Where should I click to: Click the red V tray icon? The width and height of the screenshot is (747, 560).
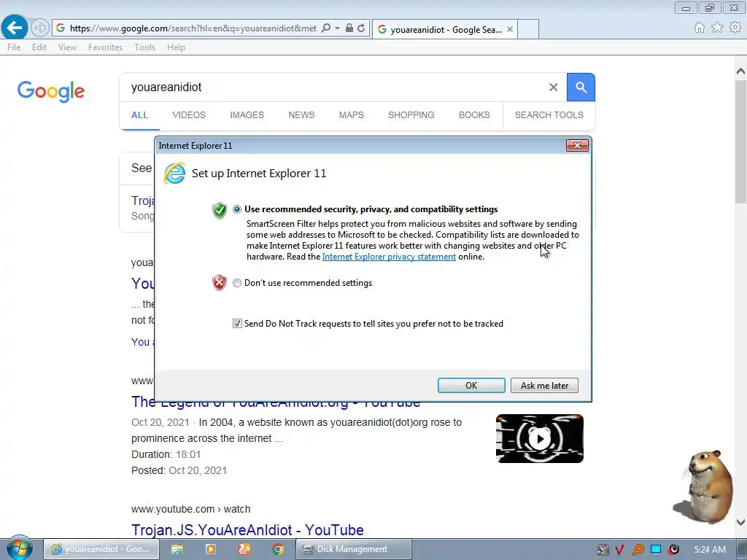(x=619, y=550)
